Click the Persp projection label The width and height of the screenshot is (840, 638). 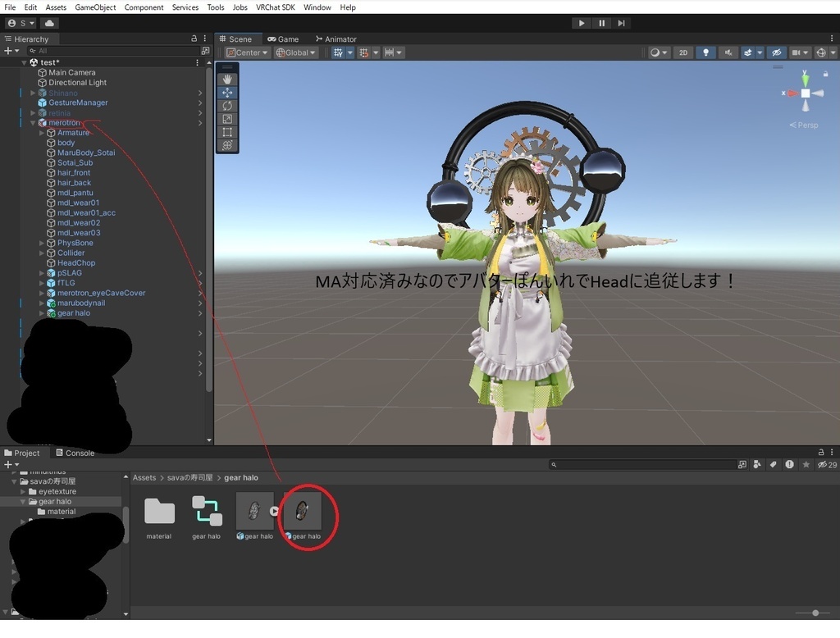804,125
